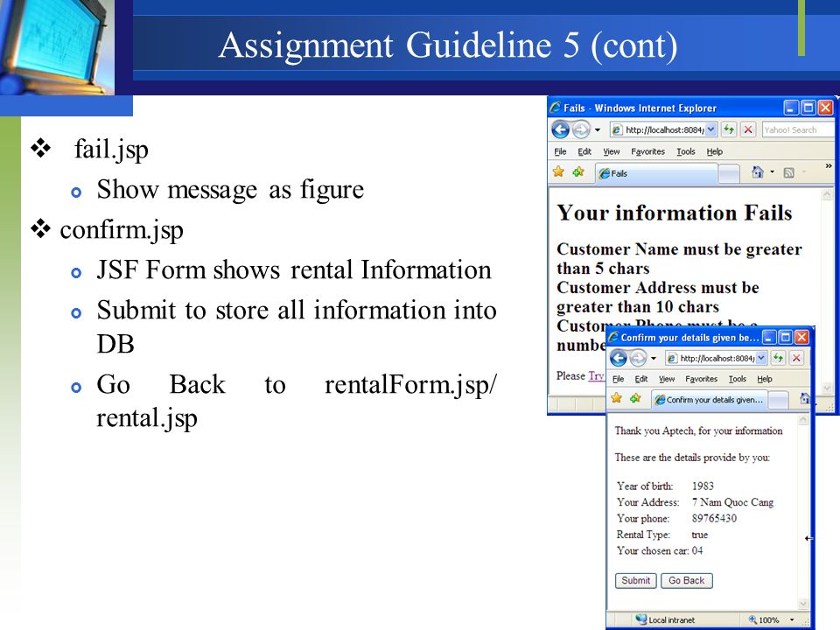Click the Try again link
Viewport: 840px width, 630px height.
click(x=596, y=376)
